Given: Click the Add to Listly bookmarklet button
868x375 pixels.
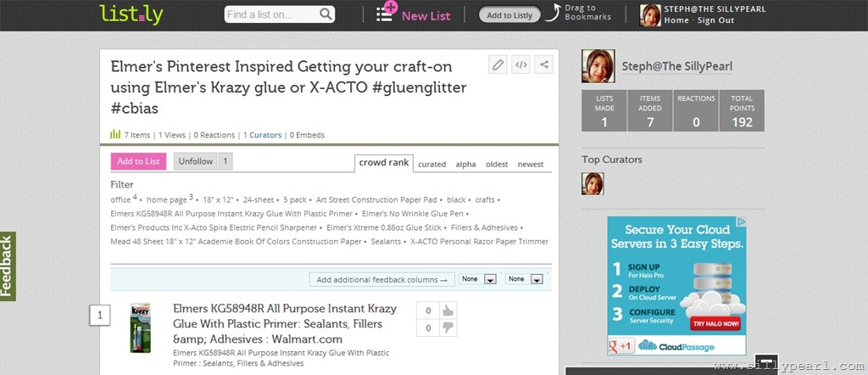Looking at the screenshot, I should pos(509,15).
